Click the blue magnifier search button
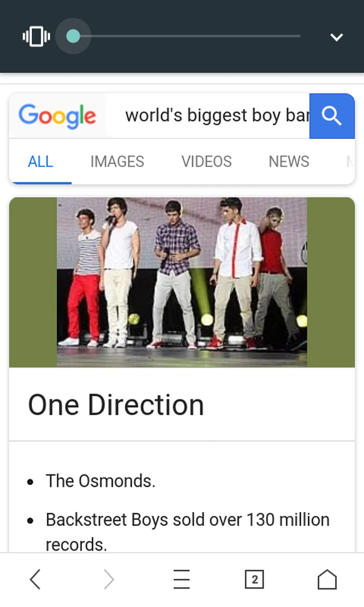This screenshot has height=607, width=364. (332, 116)
